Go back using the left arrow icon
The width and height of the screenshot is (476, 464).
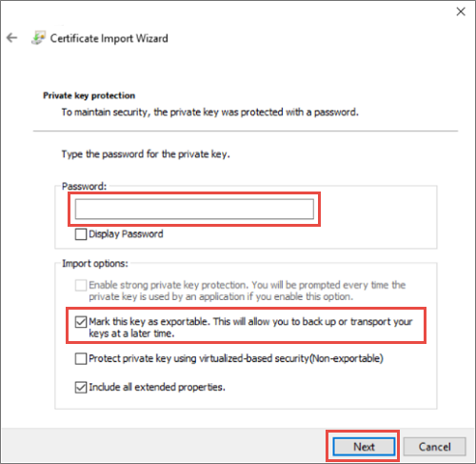coord(12,38)
